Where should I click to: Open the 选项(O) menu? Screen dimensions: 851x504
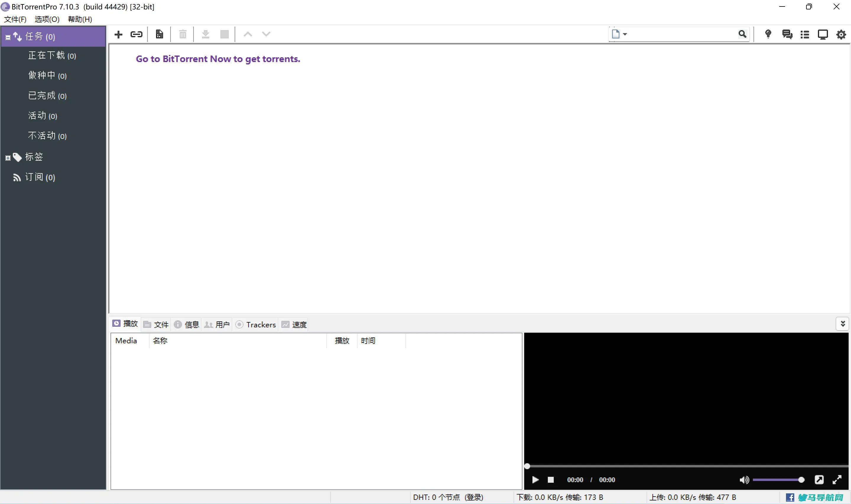[47, 19]
